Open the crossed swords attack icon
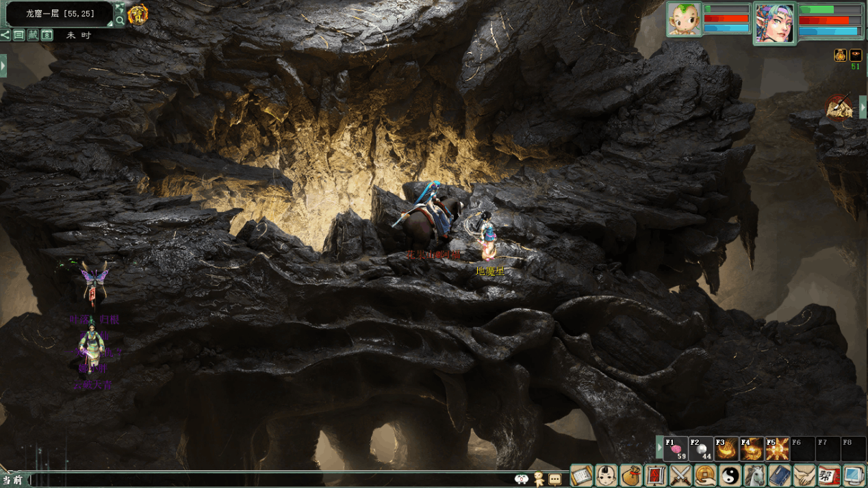Image resolution: width=868 pixels, height=488 pixels. 680,475
